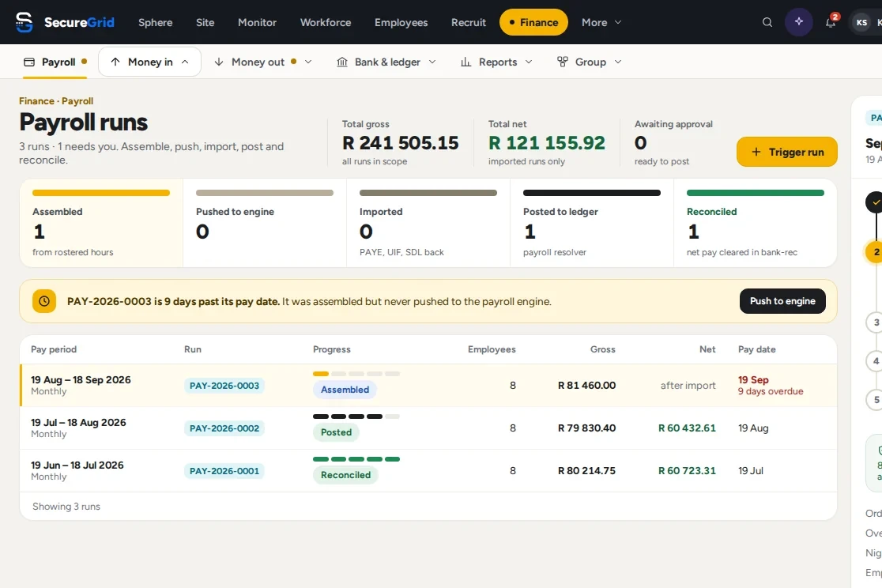882x588 pixels.
Task: Go to the Sphere menu
Action: [155, 22]
